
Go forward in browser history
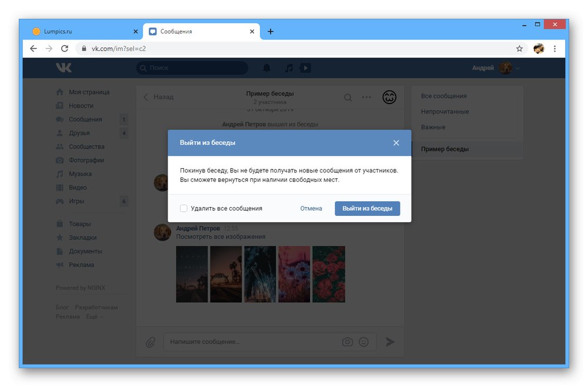coord(49,48)
